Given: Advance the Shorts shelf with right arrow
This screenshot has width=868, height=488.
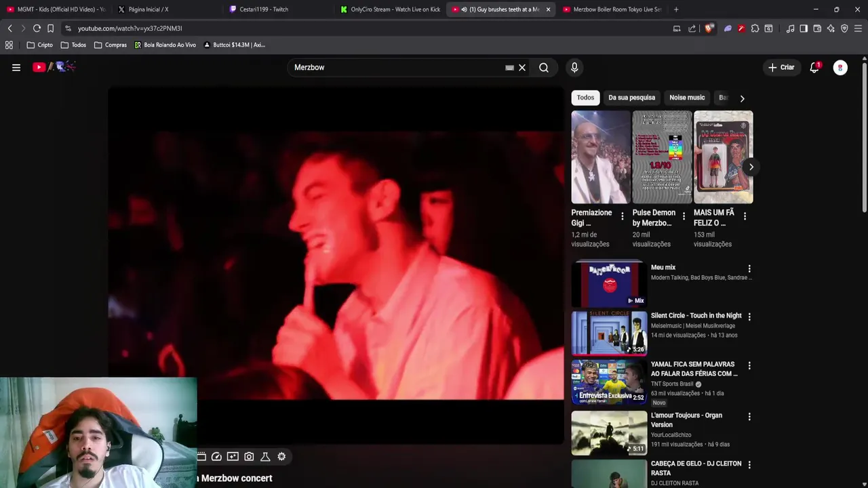Looking at the screenshot, I should point(751,167).
